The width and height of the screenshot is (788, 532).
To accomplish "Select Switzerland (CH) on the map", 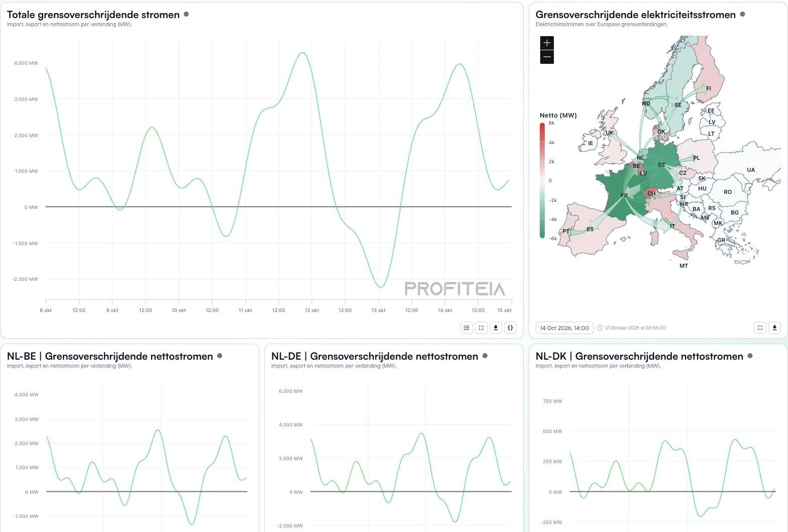I will click(651, 193).
